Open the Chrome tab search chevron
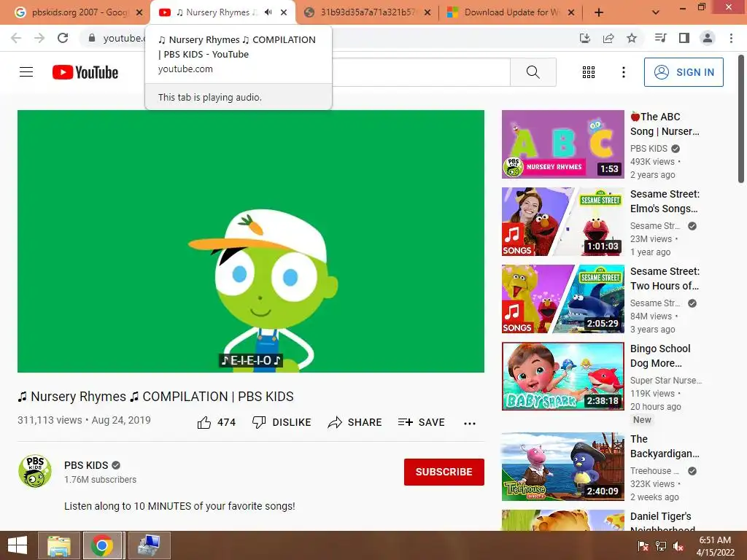747x560 pixels. 656,12
